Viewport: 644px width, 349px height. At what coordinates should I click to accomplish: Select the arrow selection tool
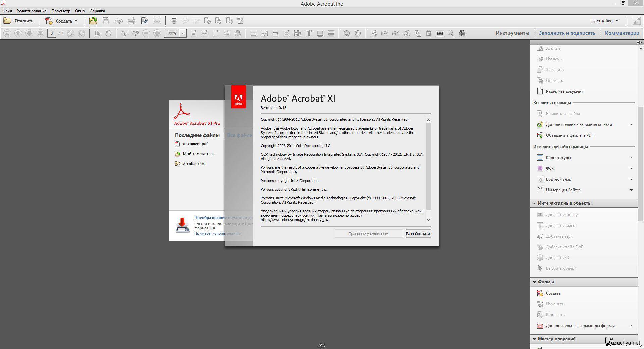coord(97,33)
